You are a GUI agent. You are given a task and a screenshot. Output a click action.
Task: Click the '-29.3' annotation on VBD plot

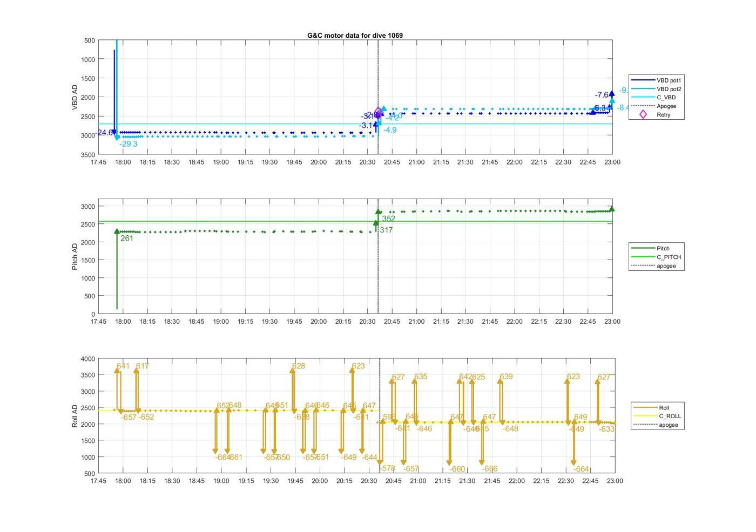pos(128,144)
